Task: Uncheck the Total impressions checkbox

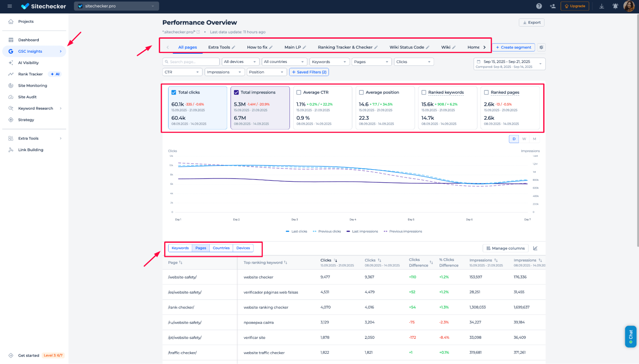Action: point(236,93)
